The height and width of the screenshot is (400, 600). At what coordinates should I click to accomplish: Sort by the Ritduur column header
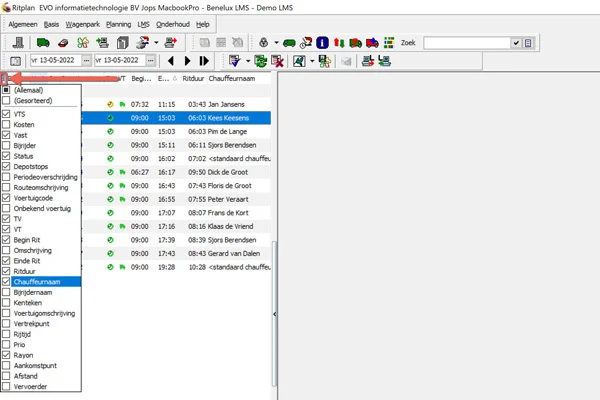coord(193,78)
